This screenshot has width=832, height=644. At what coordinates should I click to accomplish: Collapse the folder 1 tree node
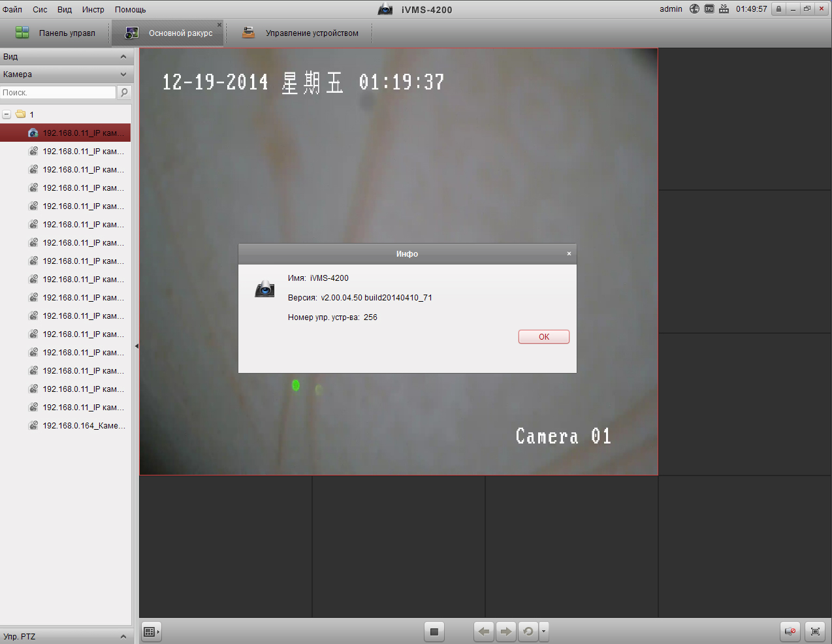pyautogui.click(x=7, y=114)
